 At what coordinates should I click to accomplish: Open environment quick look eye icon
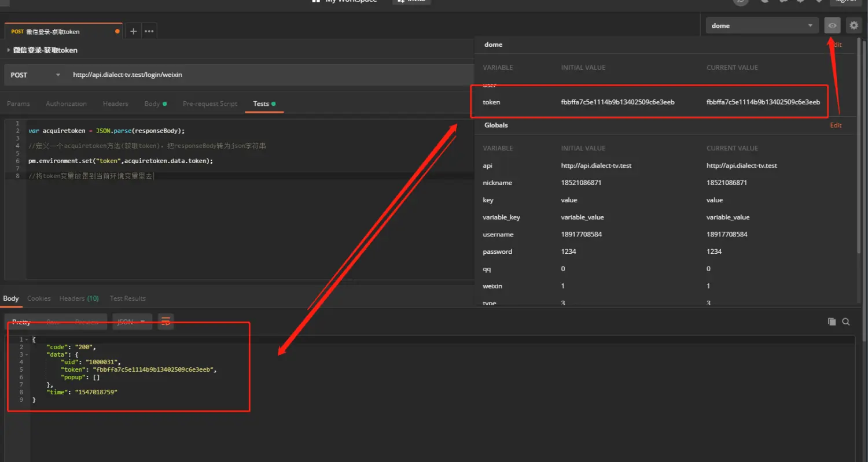[832, 25]
